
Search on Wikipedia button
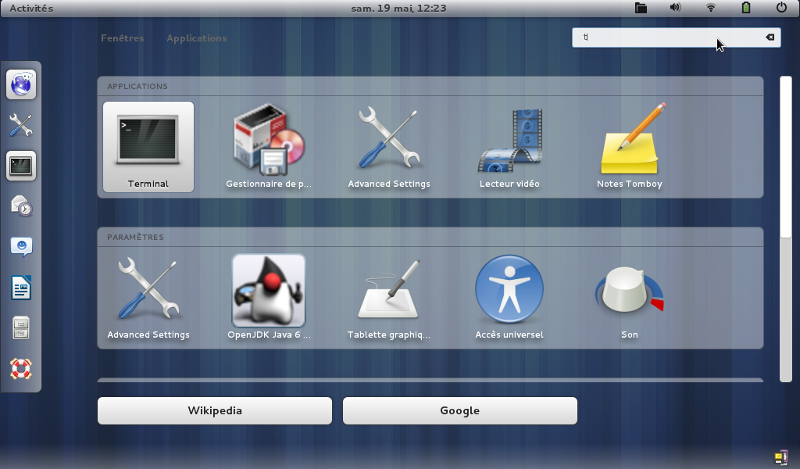(214, 410)
